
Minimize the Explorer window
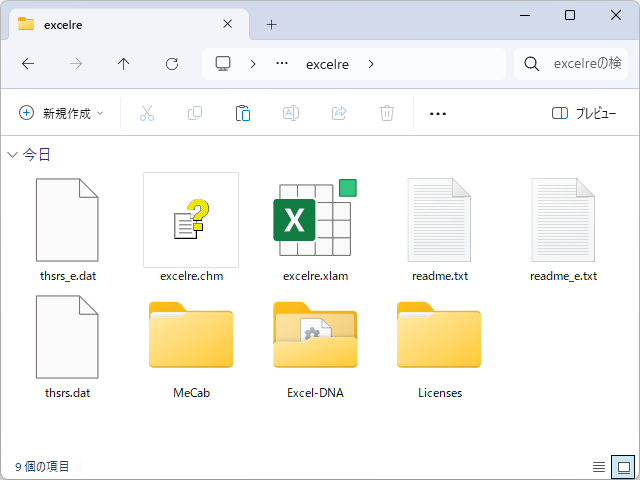tap(525, 16)
